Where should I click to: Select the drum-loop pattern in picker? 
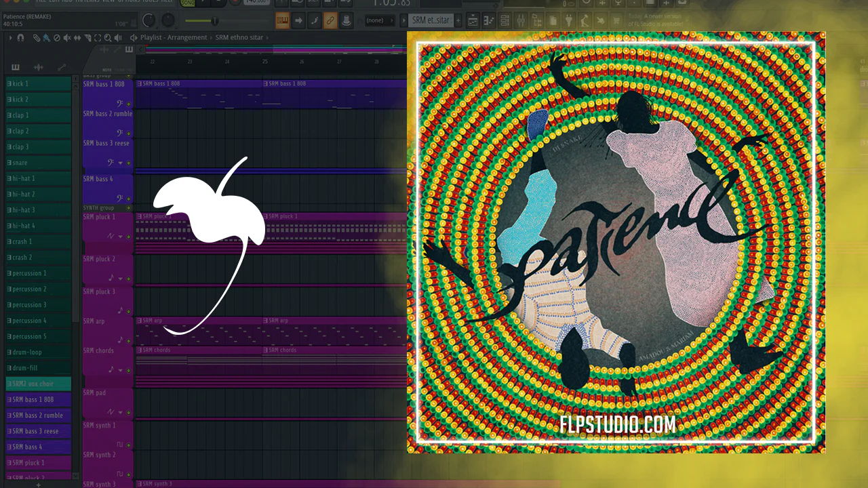pyautogui.click(x=39, y=352)
